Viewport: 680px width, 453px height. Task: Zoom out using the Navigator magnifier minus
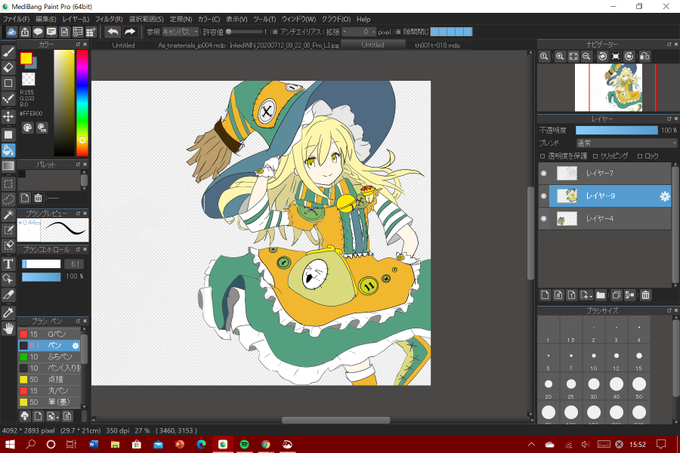586,56
